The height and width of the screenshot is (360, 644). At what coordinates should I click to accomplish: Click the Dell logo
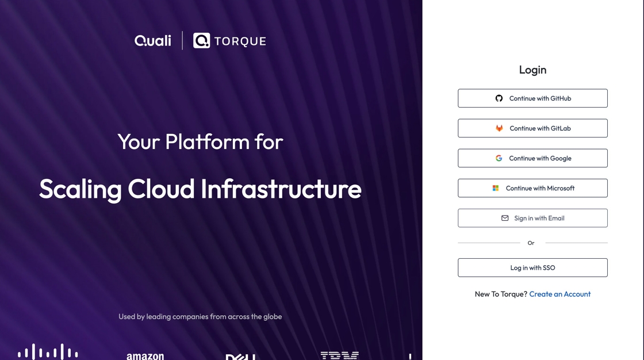[240, 357]
